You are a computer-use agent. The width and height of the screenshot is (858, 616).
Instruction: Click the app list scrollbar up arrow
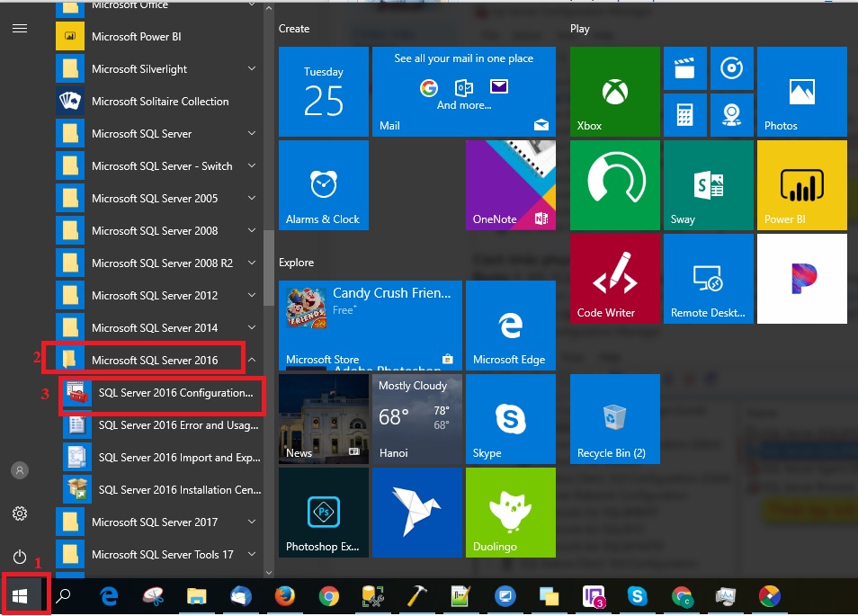click(x=269, y=8)
